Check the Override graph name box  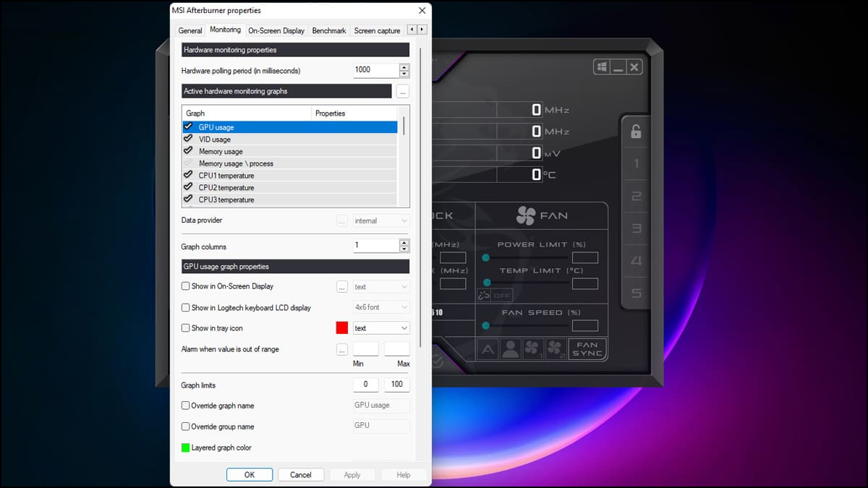tap(186, 406)
